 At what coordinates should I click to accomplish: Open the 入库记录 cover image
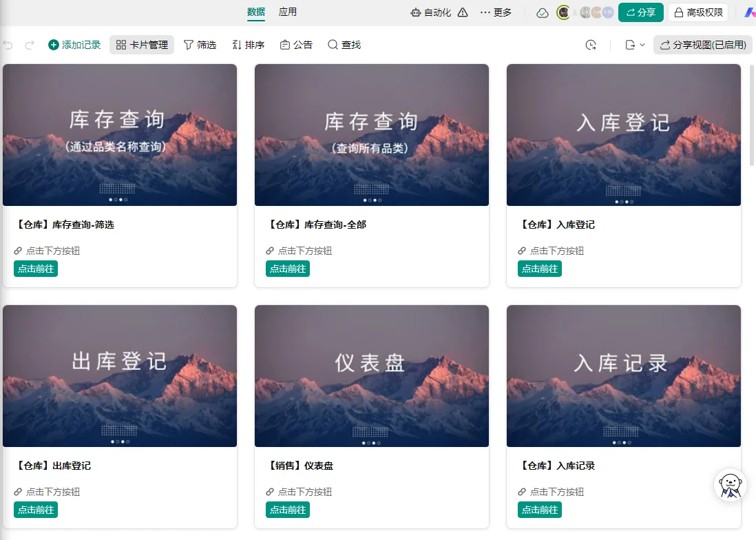[x=623, y=375]
